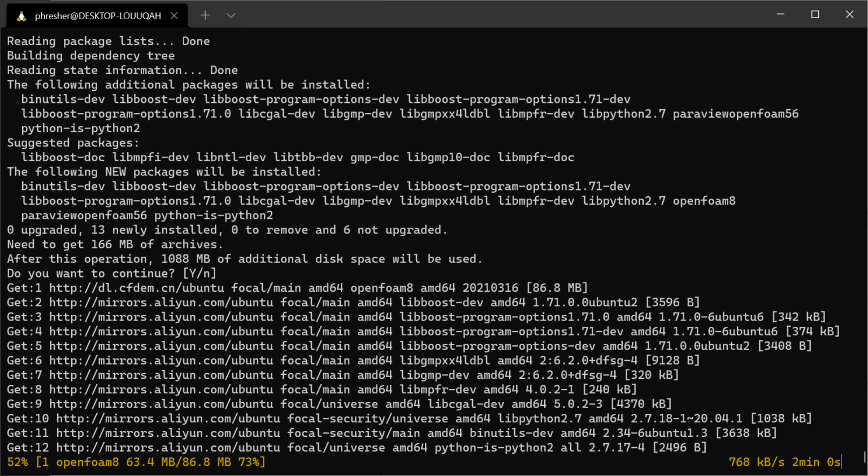This screenshot has width=868, height=476.
Task: Click the mirrors.aliyun.com URL on the Get:12 line
Action: [168, 448]
